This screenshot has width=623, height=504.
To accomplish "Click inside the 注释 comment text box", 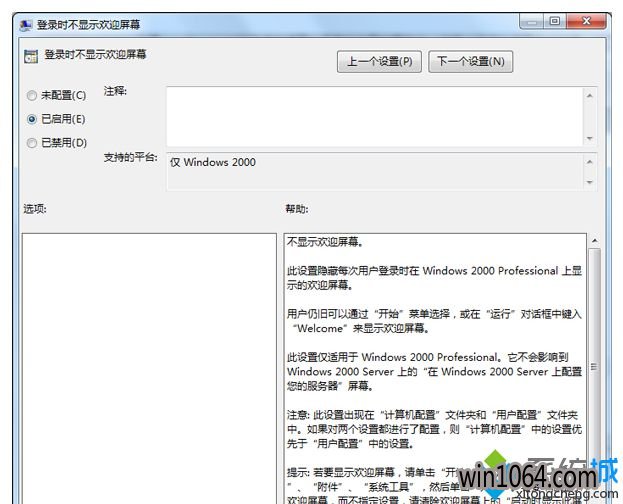I will point(375,117).
